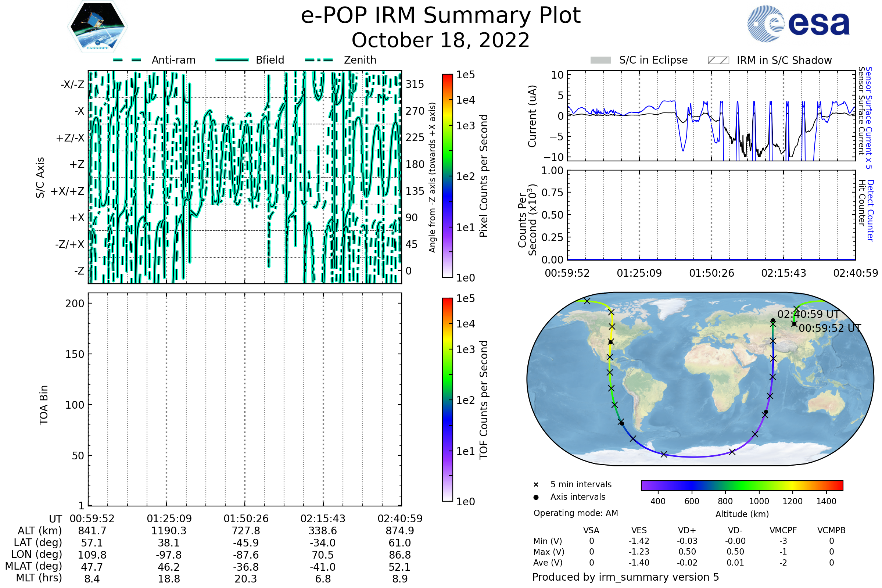
Task: Click the Zenith dash-dot legend sample
Action: pyautogui.click(x=319, y=60)
